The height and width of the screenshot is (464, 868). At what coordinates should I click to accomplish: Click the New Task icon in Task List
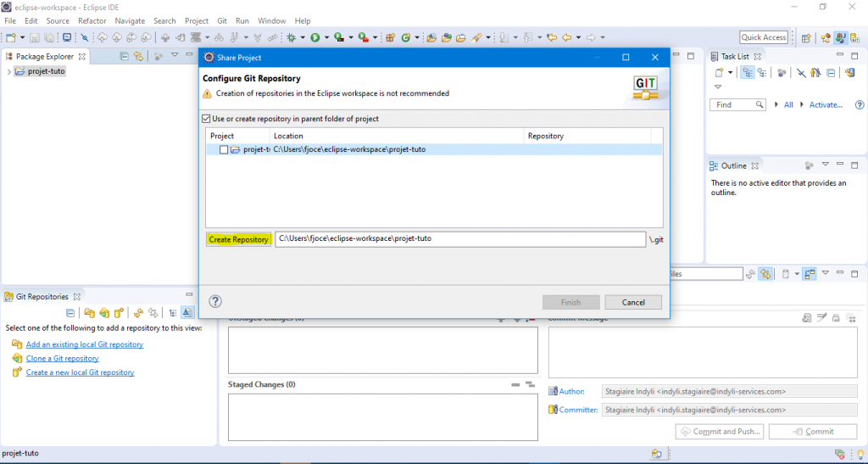[x=719, y=73]
